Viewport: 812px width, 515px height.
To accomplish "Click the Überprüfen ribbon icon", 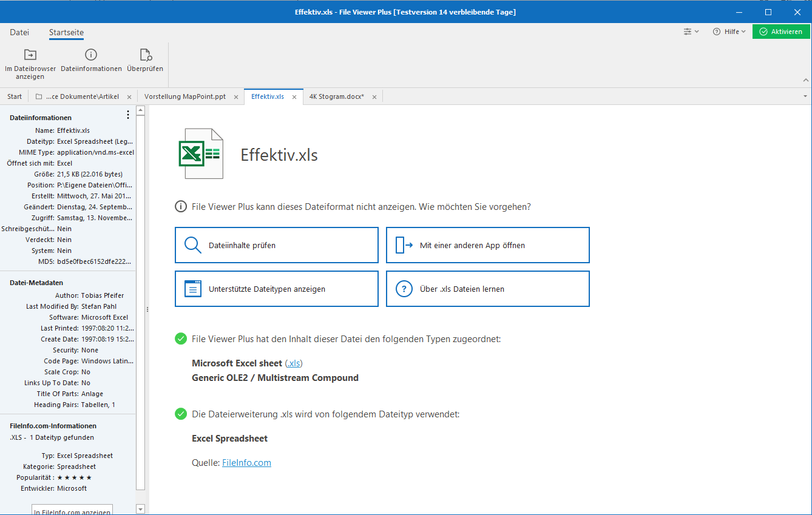I will (x=145, y=56).
